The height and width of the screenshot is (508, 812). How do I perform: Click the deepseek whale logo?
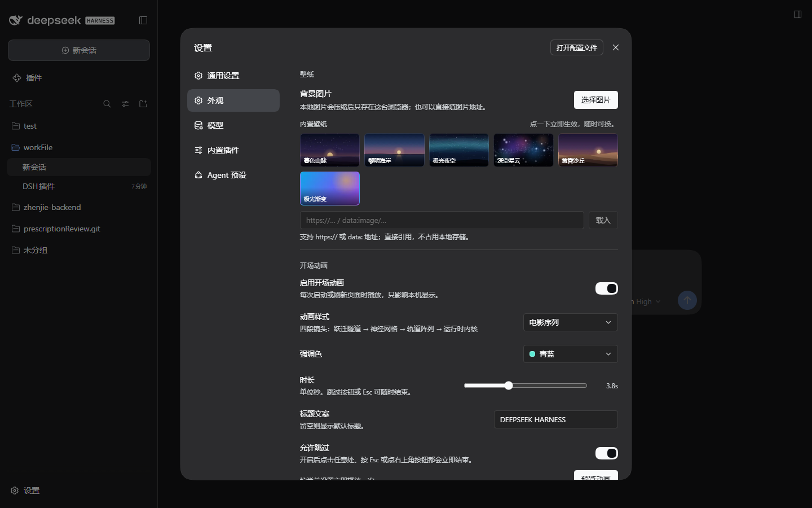coord(16,20)
